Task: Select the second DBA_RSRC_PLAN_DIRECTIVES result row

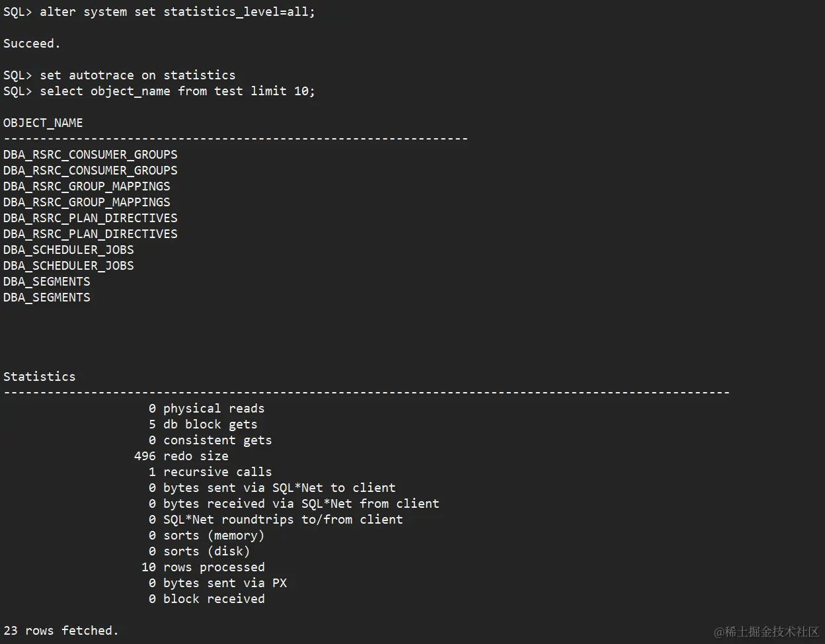Action: click(91, 234)
